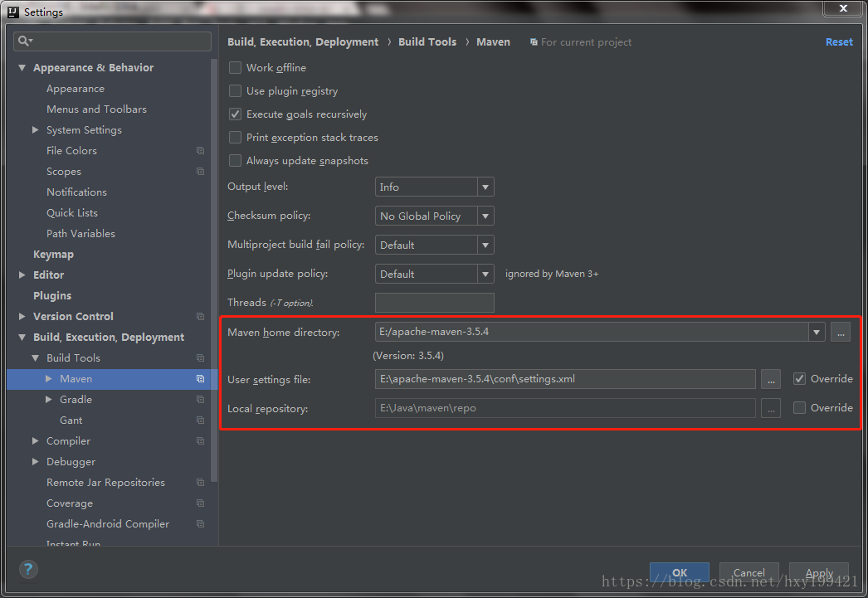Uncheck Execute goals recursively

pos(236,114)
